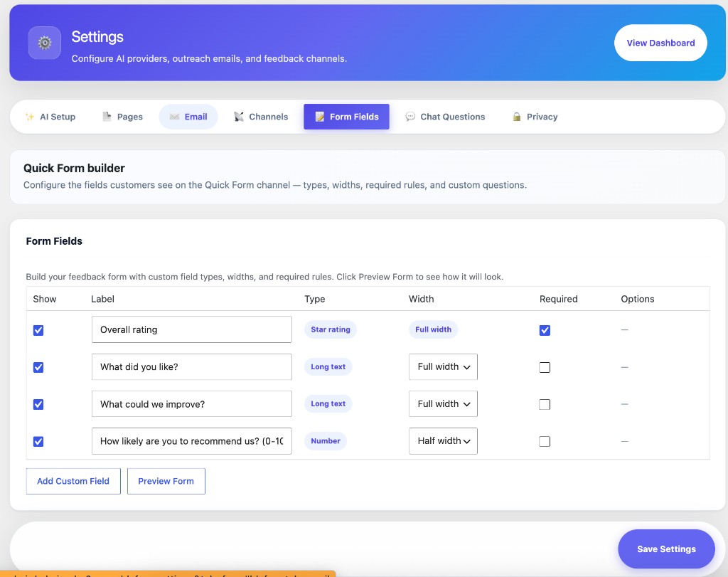
Task: Click the Label column header
Action: tap(102, 300)
